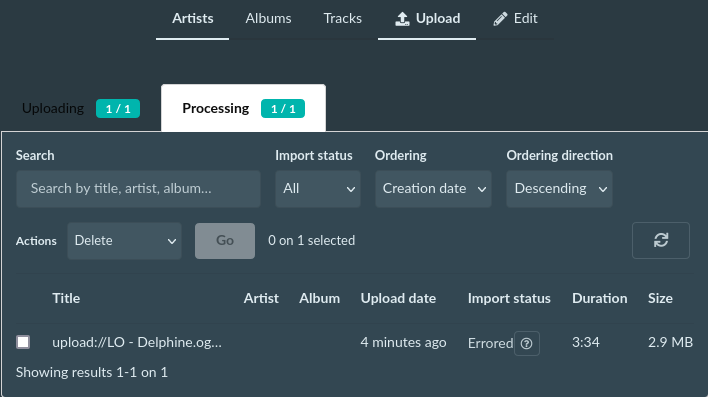This screenshot has width=708, height=397.
Task: Click the pencil edit icon
Action: pyautogui.click(x=500, y=19)
